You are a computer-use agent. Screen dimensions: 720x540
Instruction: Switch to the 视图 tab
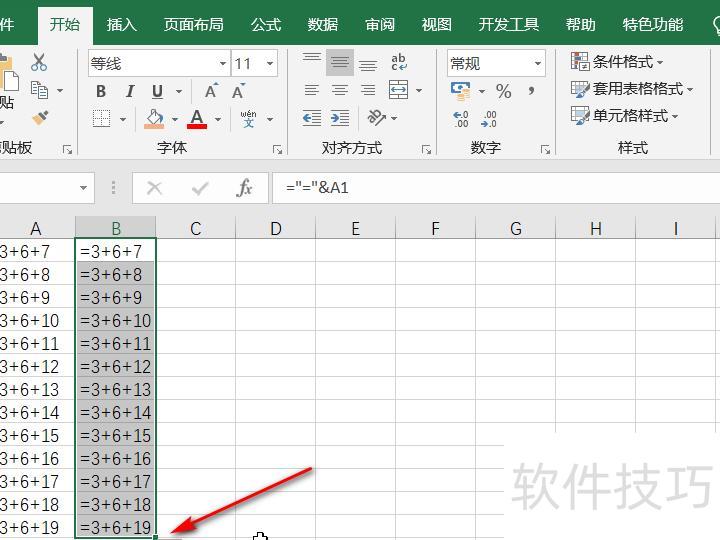(x=437, y=24)
